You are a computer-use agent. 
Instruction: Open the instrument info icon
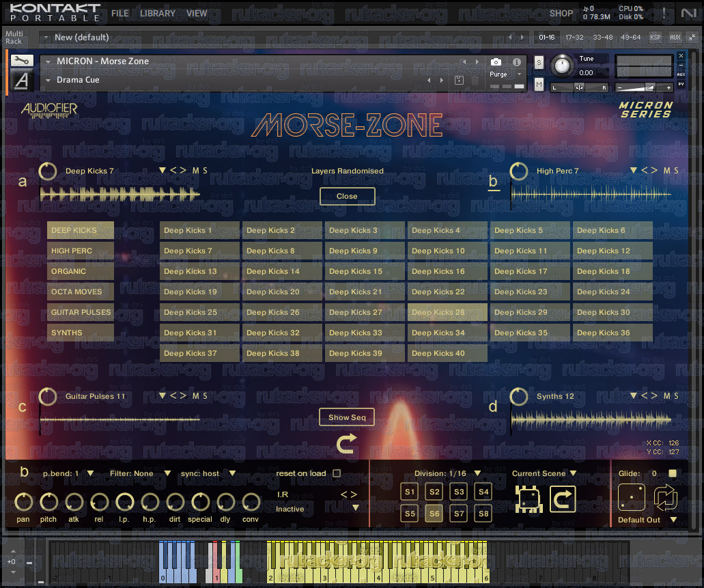click(x=517, y=61)
